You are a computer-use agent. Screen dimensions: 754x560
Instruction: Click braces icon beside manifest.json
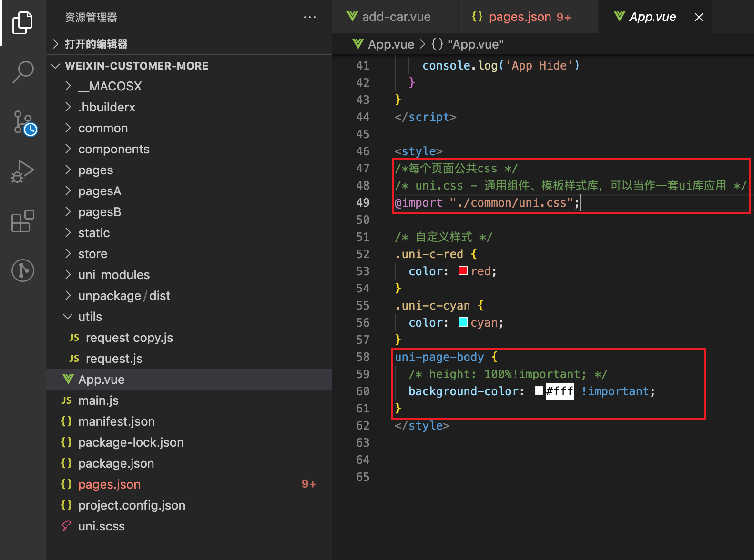(x=67, y=421)
